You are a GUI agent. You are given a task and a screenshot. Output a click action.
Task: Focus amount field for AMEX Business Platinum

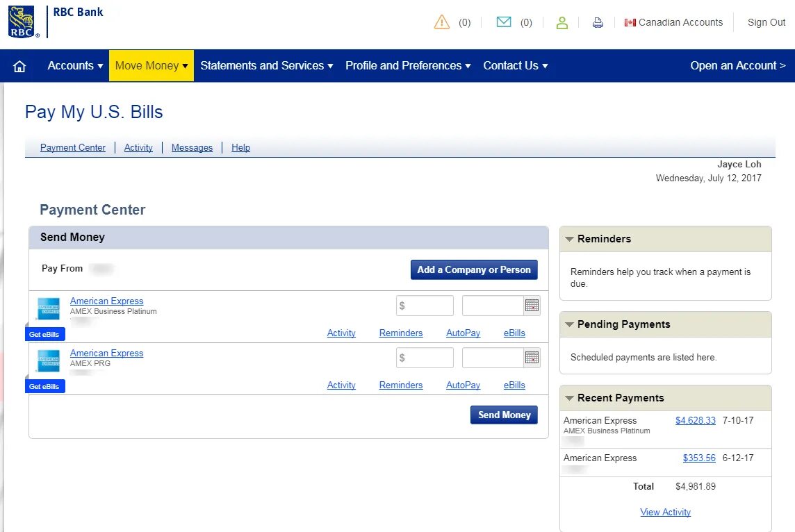pyautogui.click(x=425, y=306)
